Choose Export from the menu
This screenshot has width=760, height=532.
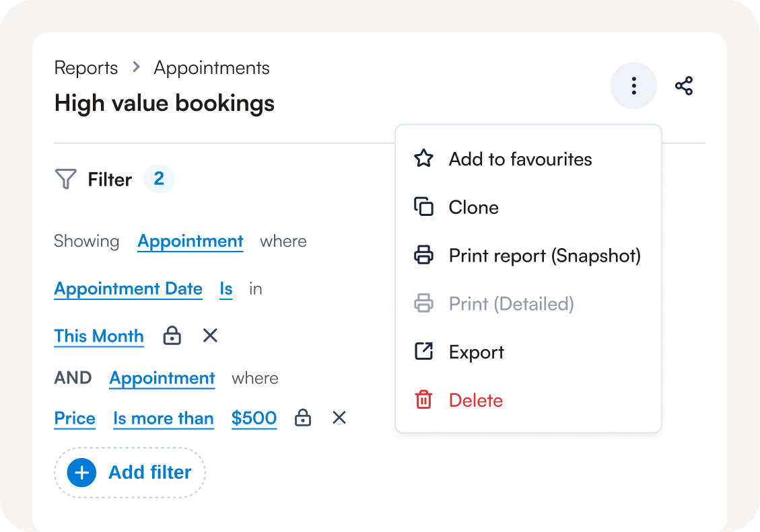pyautogui.click(x=528, y=352)
